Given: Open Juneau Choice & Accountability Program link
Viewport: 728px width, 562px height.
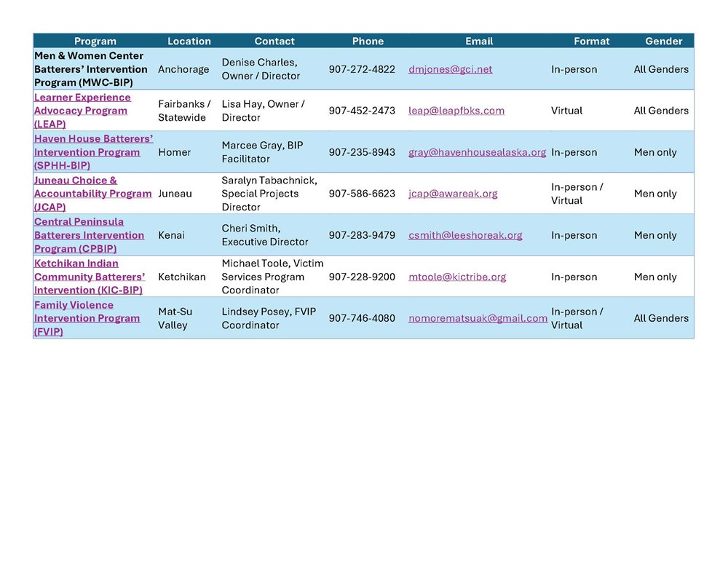Looking at the screenshot, I should (92, 194).
